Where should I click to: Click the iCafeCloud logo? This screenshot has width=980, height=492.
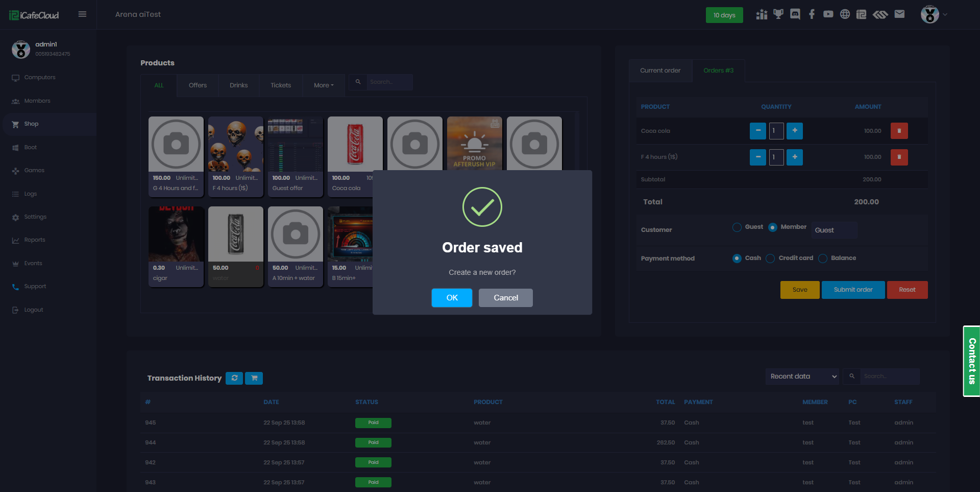click(34, 15)
